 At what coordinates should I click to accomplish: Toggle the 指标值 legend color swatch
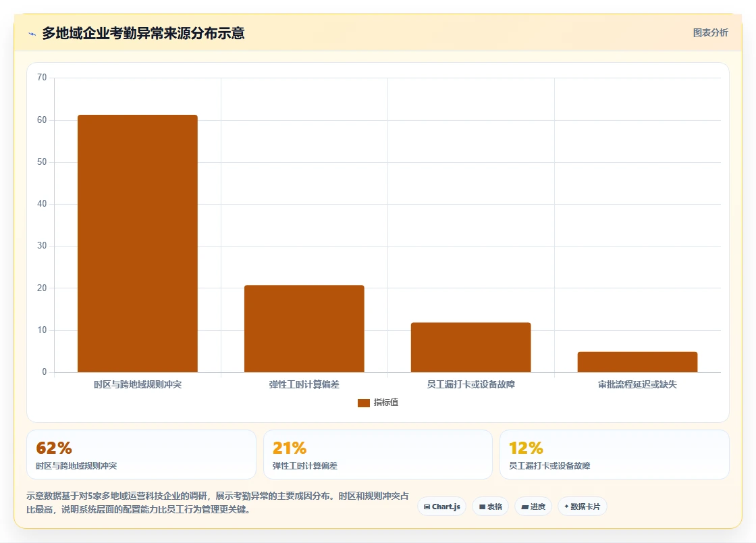(364, 403)
